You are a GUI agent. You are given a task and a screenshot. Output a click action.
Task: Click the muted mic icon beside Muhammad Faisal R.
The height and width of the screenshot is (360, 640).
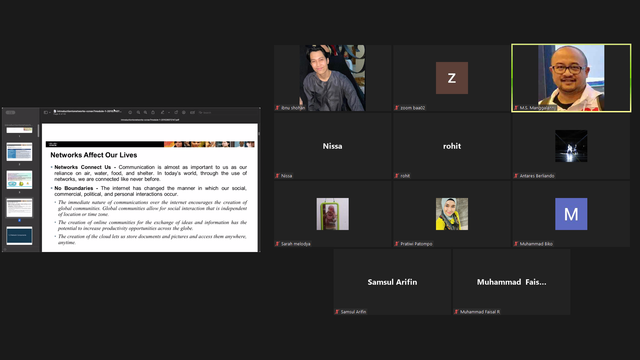tap(456, 312)
